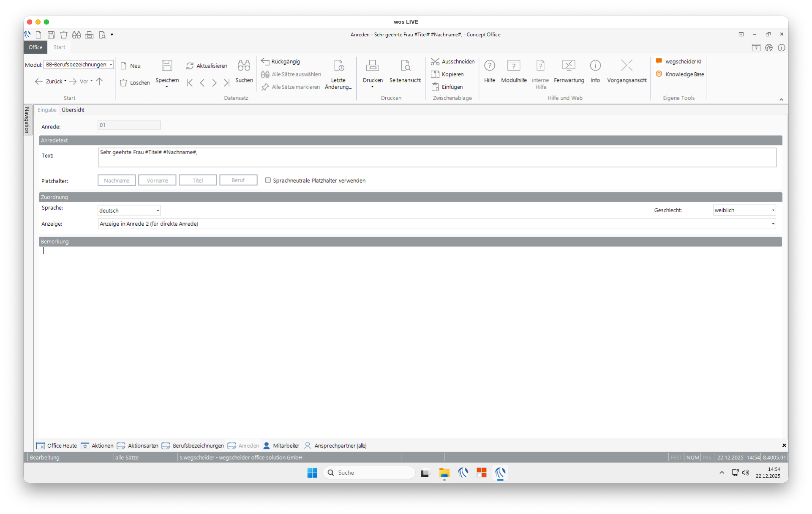This screenshot has height=514, width=812.
Task: Expand the Anzeige combo box
Action: pyautogui.click(x=773, y=224)
